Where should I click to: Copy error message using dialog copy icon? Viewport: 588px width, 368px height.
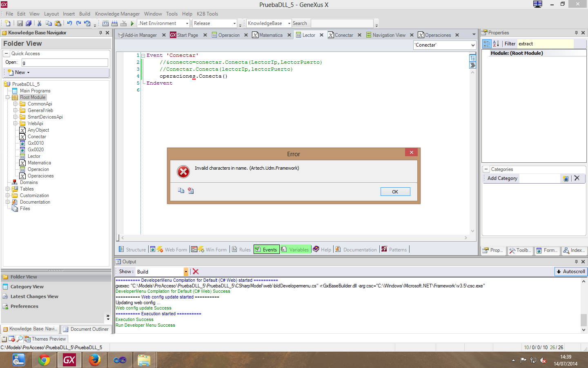[181, 191]
